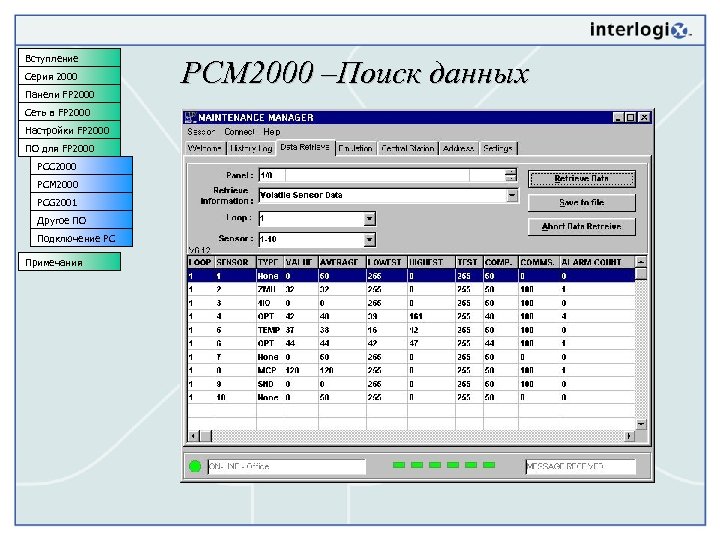The image size is (720, 540).
Task: Switch to the Emulation tab
Action: pyautogui.click(x=355, y=148)
